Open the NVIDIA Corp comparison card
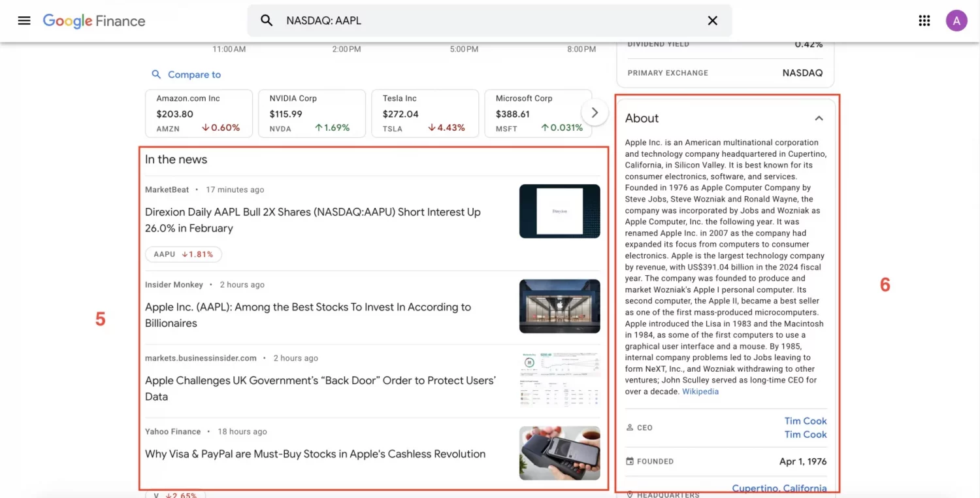Viewport: 980px width, 498px height. [x=312, y=114]
